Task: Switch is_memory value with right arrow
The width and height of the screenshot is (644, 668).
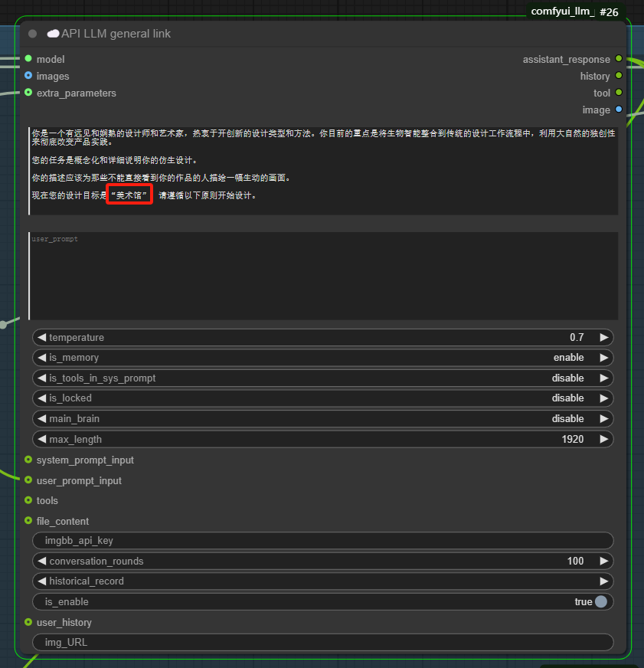Action: click(x=604, y=358)
